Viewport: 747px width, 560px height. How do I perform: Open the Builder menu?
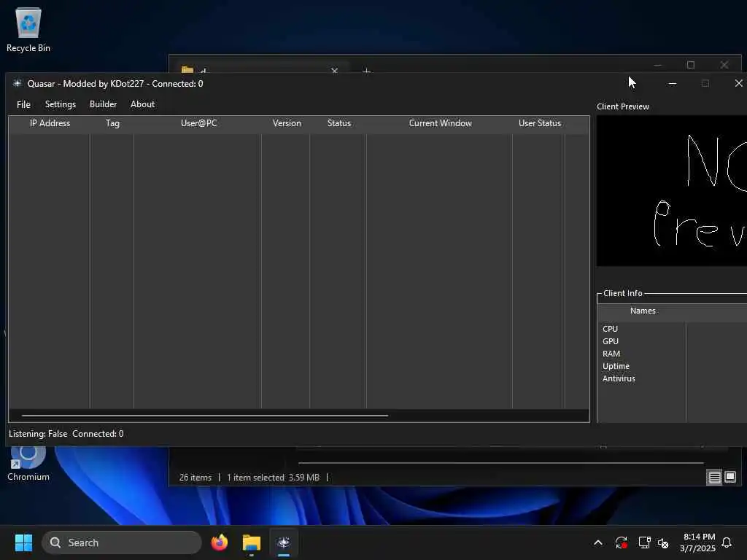103,104
